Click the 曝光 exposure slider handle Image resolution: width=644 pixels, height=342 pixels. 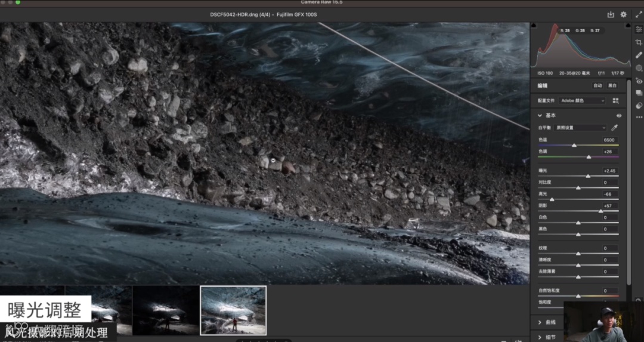pos(588,176)
